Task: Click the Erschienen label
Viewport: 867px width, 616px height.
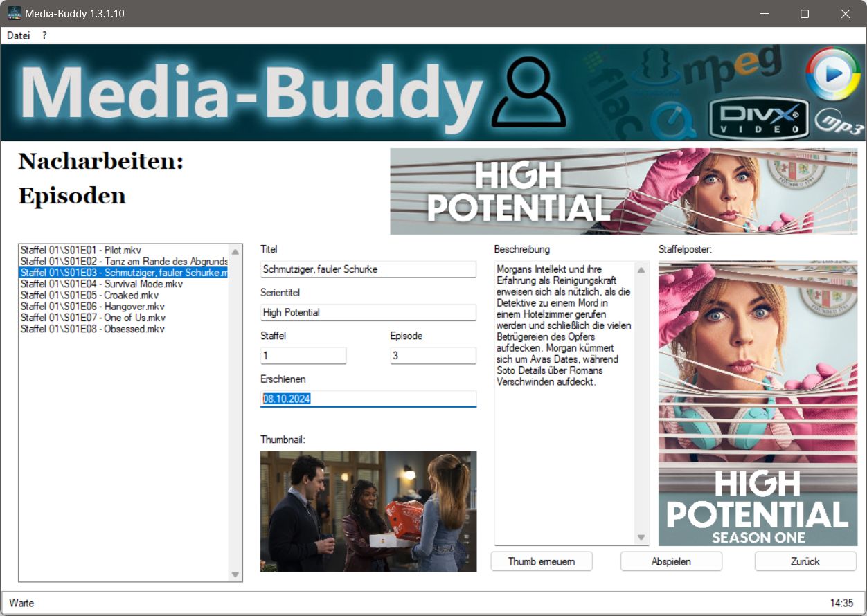Action: coord(283,379)
